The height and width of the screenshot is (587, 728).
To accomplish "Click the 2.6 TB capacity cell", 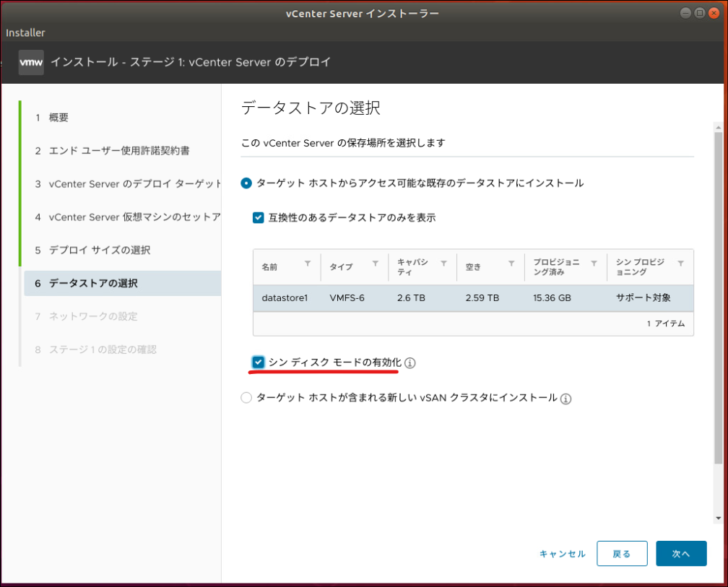I will [x=411, y=298].
